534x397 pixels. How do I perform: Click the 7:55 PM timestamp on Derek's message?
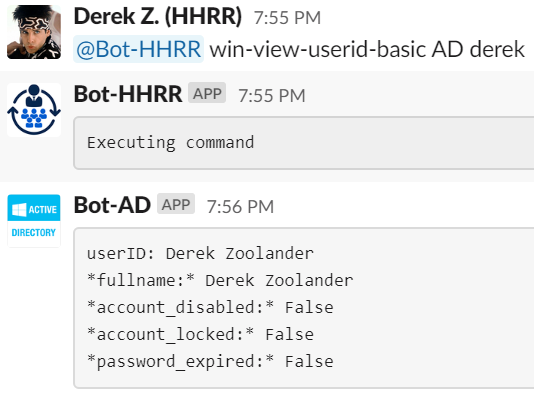point(287,18)
